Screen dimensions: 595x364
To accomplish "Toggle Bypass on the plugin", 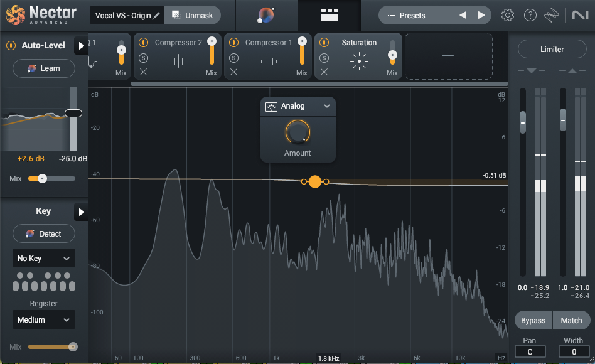I will [533, 320].
